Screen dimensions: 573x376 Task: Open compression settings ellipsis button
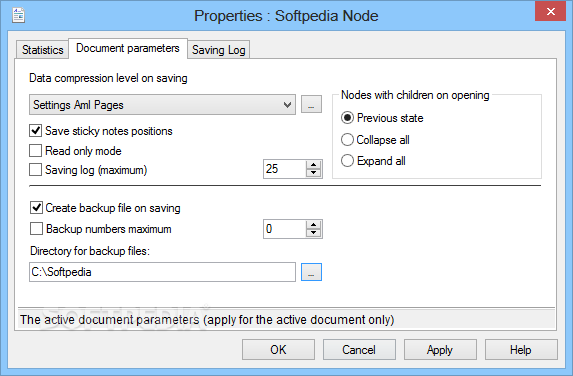pos(311,105)
